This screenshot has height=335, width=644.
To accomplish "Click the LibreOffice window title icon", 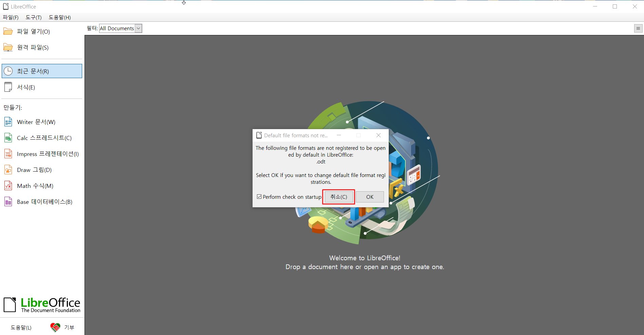I will tap(6, 6).
